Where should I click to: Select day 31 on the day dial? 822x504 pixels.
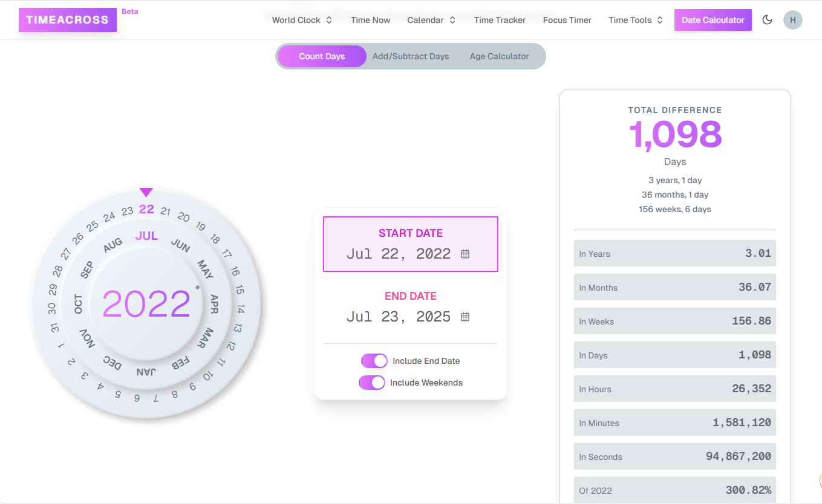coord(54,328)
